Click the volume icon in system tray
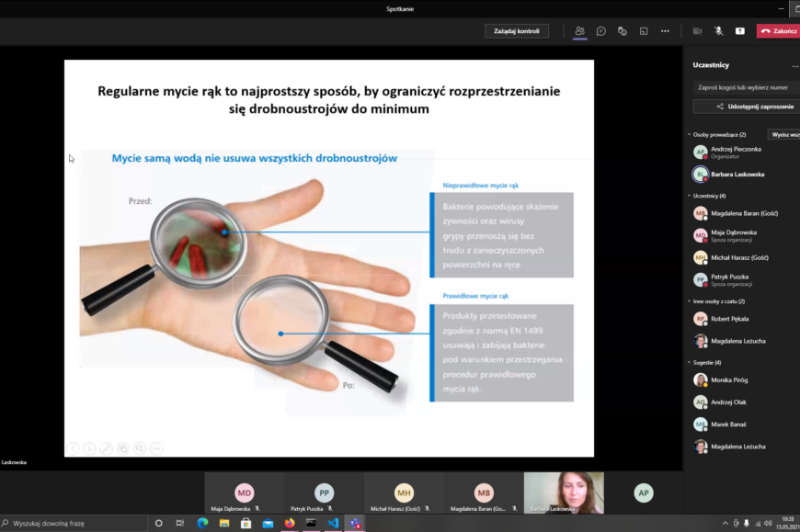 (768, 524)
